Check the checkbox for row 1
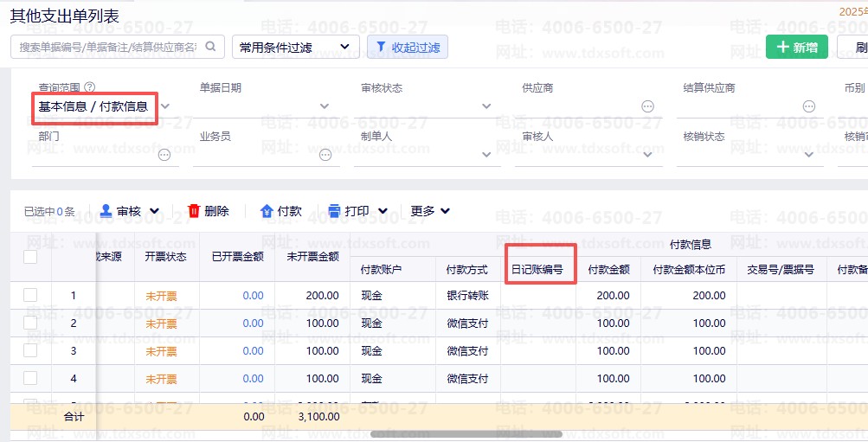This screenshot has width=868, height=442. (x=30, y=295)
